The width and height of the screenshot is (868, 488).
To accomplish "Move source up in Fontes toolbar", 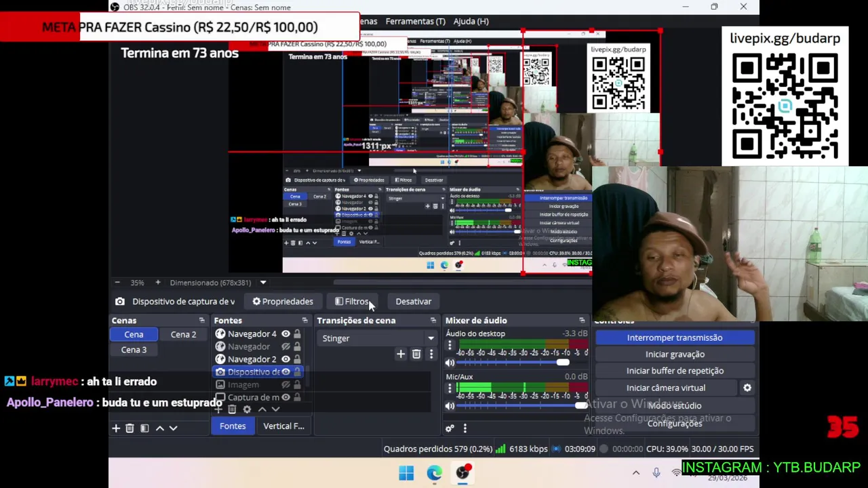I will coord(262,409).
